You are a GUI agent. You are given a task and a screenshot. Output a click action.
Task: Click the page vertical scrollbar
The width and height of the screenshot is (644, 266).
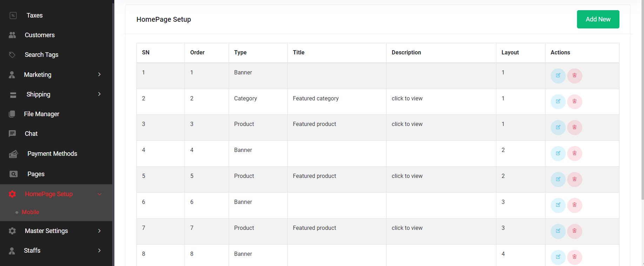tap(642, 105)
